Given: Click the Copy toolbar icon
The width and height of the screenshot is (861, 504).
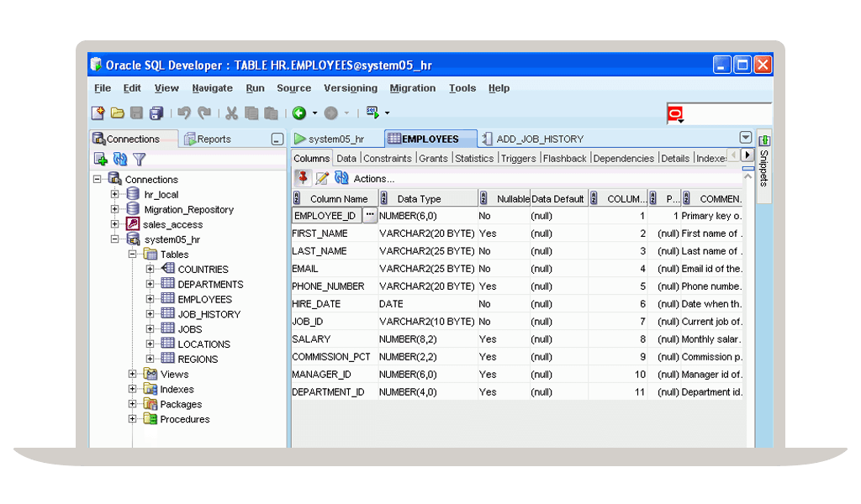Looking at the screenshot, I should [251, 113].
